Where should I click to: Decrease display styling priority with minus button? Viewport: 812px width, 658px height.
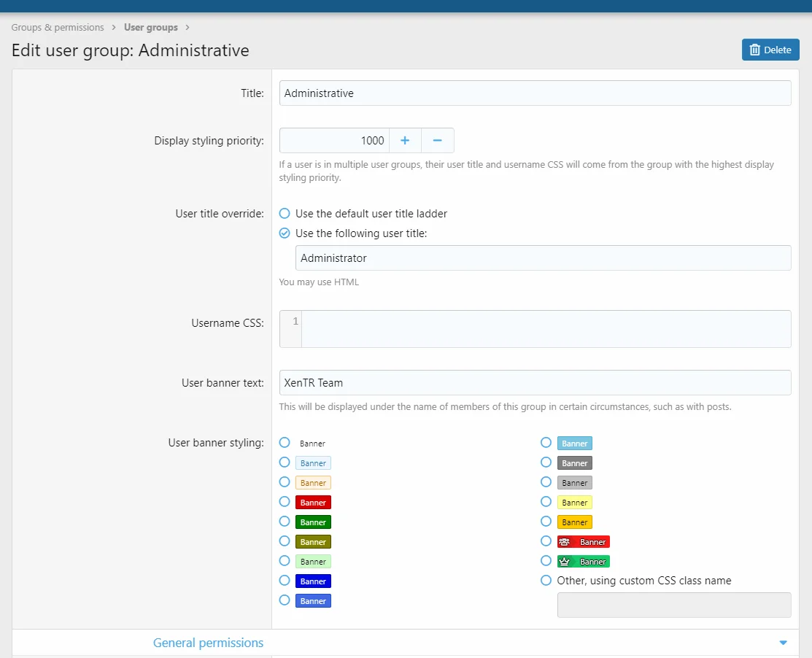pyautogui.click(x=438, y=140)
